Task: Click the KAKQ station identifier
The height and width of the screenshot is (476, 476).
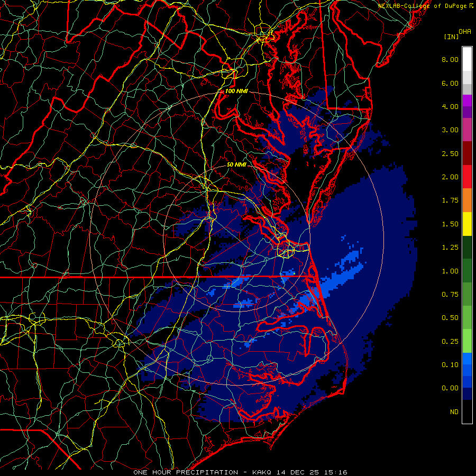Action: pyautogui.click(x=262, y=472)
